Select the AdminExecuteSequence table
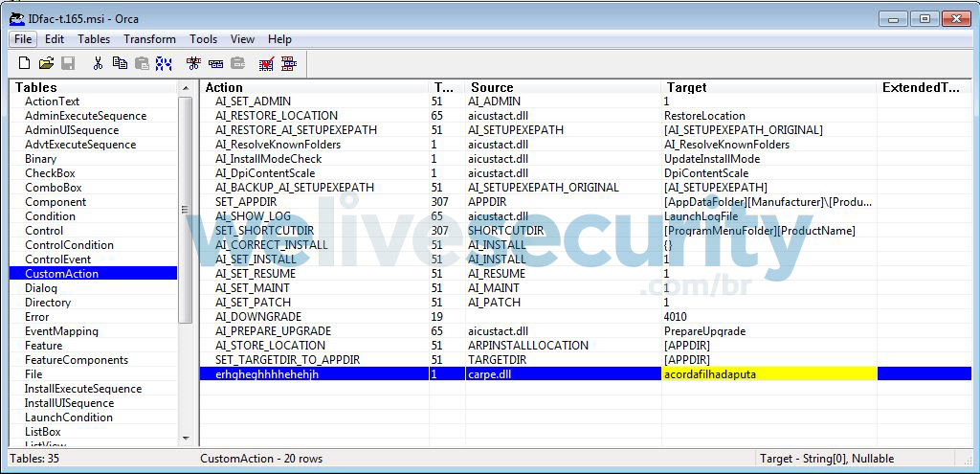980x474 pixels. tap(85, 116)
